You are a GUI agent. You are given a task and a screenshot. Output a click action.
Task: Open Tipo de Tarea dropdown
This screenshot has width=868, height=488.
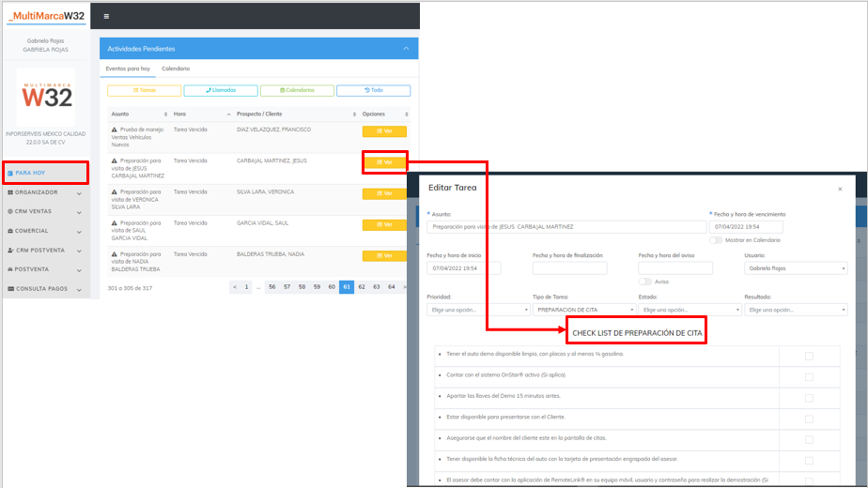tap(584, 310)
